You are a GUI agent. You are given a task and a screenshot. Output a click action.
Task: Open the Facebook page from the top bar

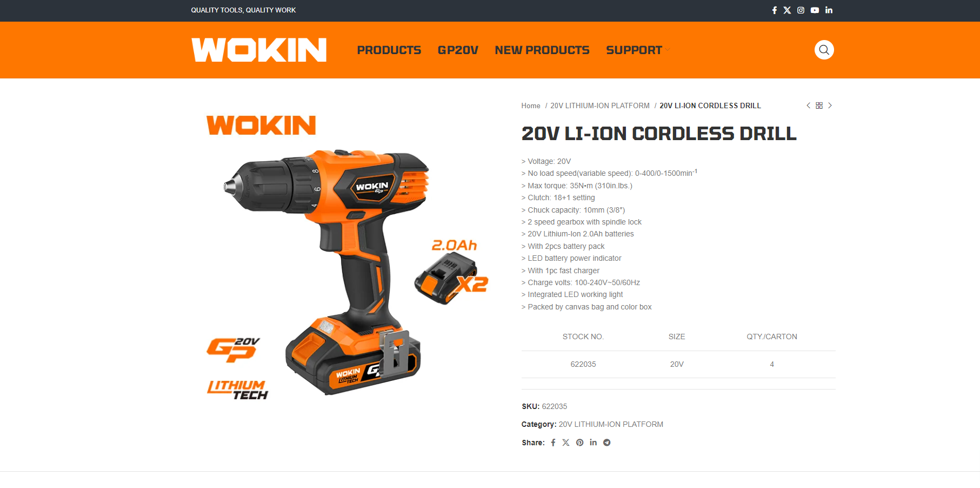(774, 10)
